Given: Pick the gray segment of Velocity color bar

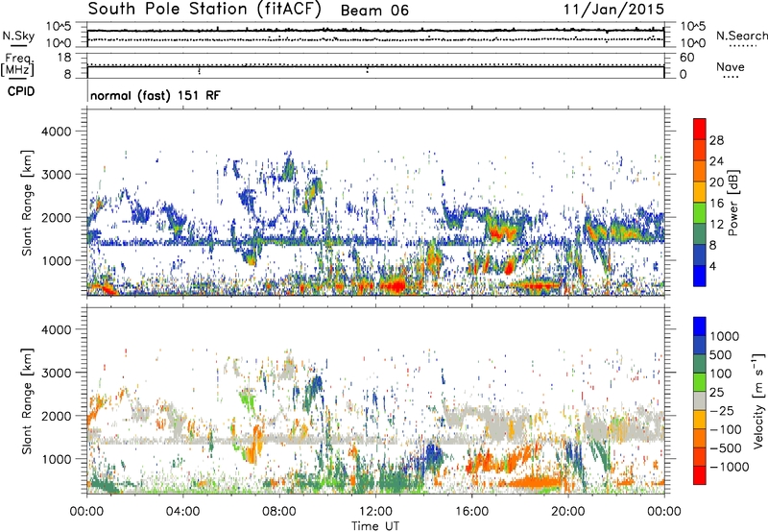Looking at the screenshot, I should [x=700, y=400].
